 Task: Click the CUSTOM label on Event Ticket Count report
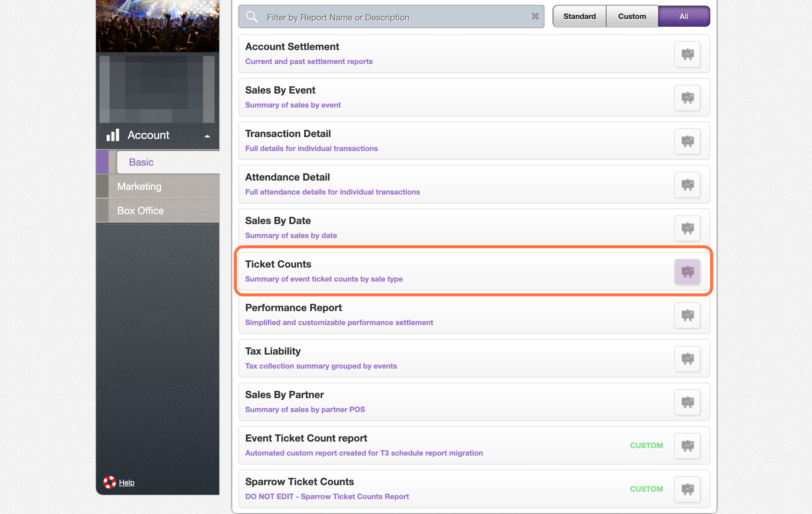646,446
